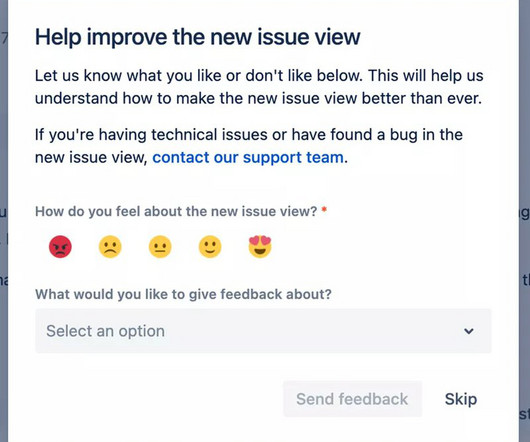Rate with the slightly smiling face emoji

[210, 247]
